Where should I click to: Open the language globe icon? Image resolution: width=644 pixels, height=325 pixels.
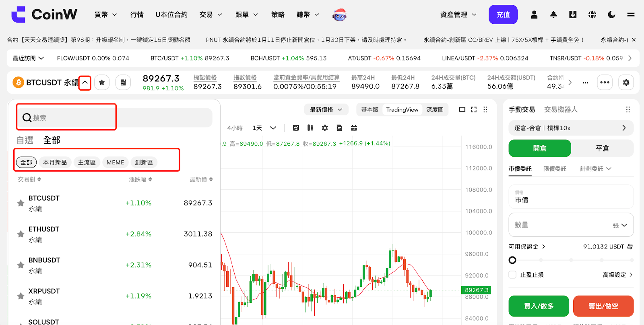pos(592,15)
